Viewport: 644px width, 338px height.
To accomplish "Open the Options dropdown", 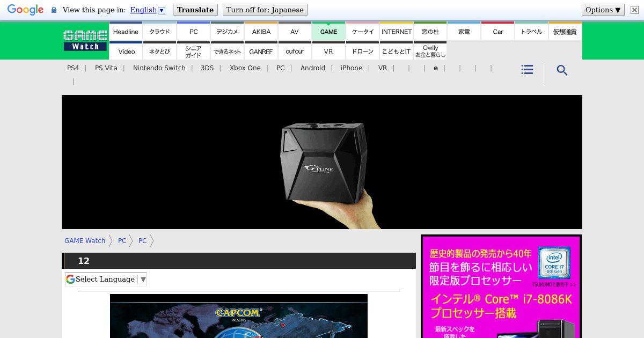I will click(603, 10).
